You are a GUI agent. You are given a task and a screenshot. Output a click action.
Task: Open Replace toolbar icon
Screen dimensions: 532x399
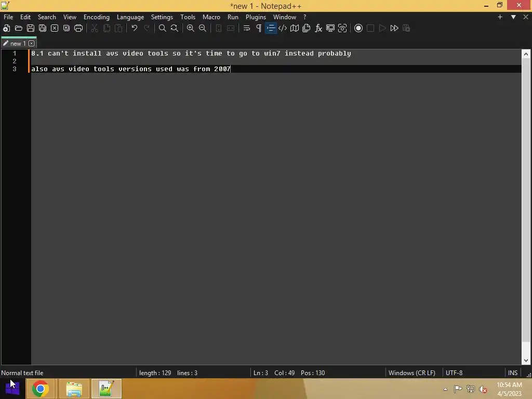click(x=175, y=28)
